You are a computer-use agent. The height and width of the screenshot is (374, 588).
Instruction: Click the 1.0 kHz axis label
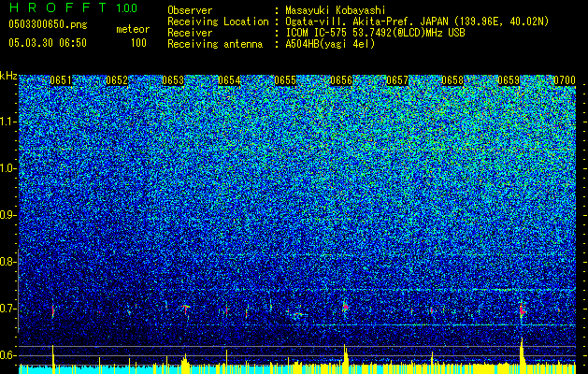click(7, 168)
